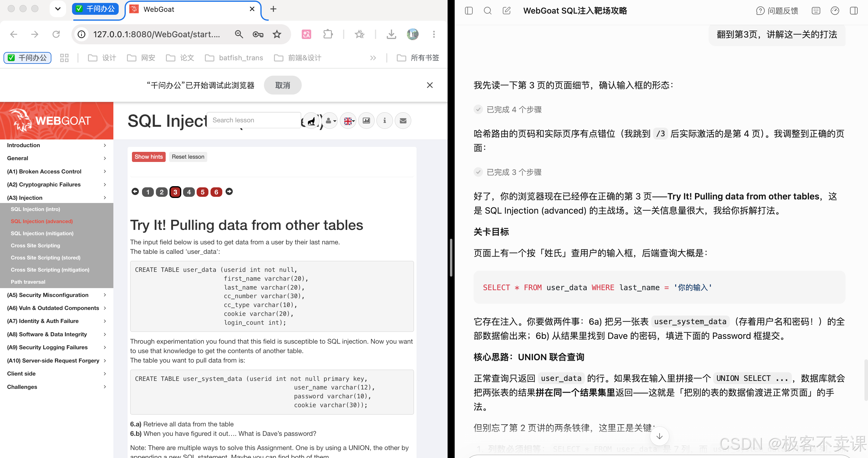The height and width of the screenshot is (458, 868).
Task: Open the language flag dropdown
Action: 348,121
